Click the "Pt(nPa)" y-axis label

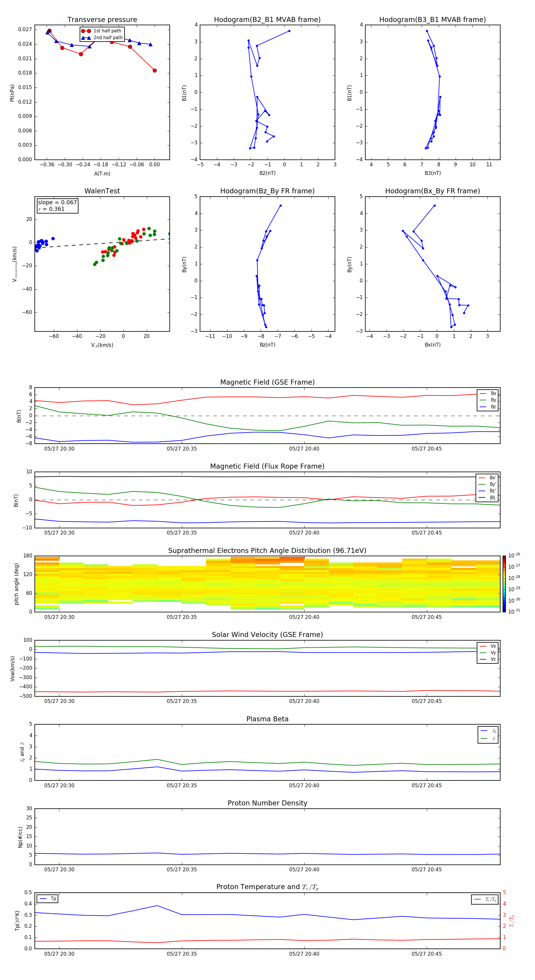pyautogui.click(x=12, y=93)
